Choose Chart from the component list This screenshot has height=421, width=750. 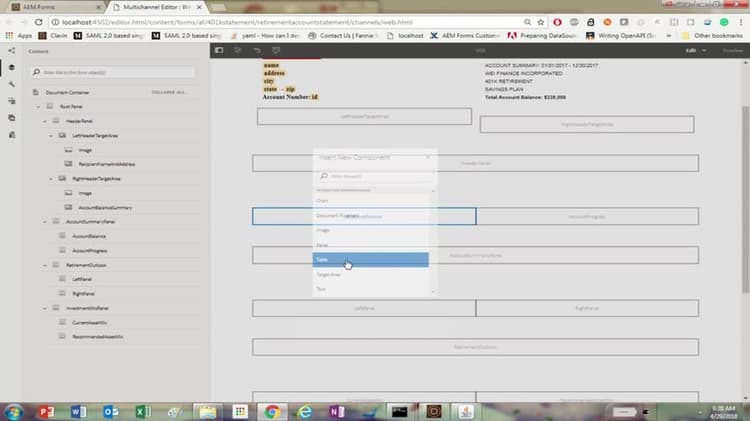371,200
